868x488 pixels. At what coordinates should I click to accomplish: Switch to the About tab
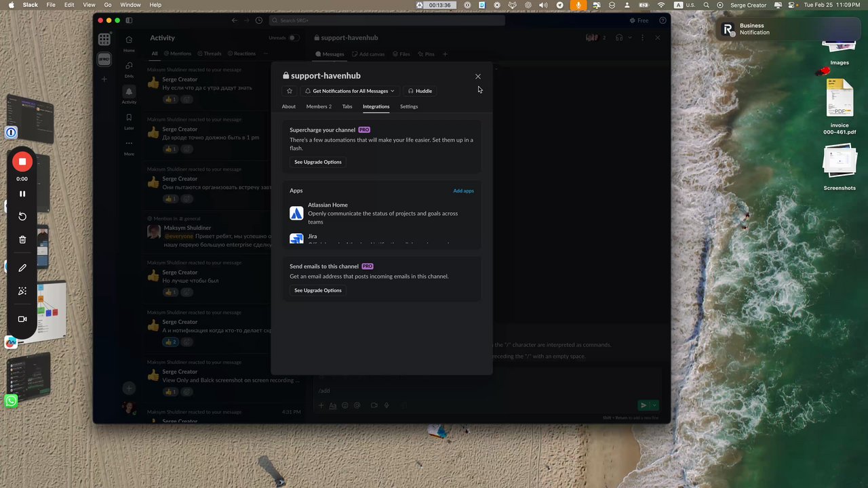pos(289,106)
